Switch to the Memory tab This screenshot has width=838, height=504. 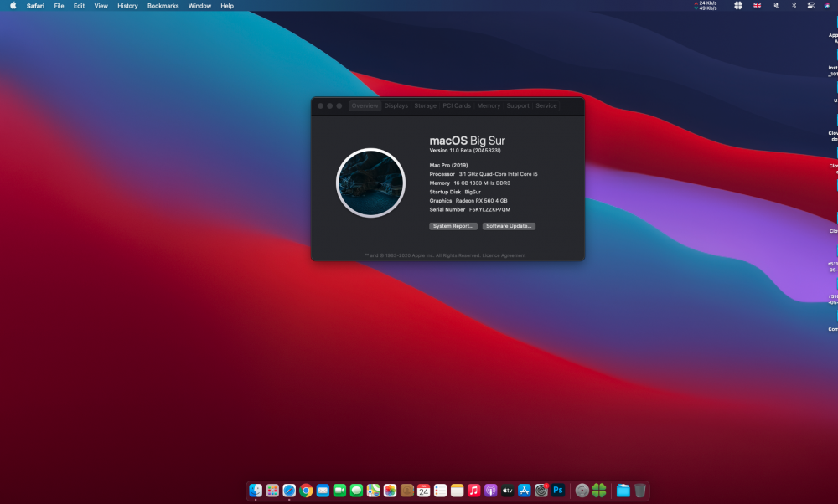[x=489, y=105]
